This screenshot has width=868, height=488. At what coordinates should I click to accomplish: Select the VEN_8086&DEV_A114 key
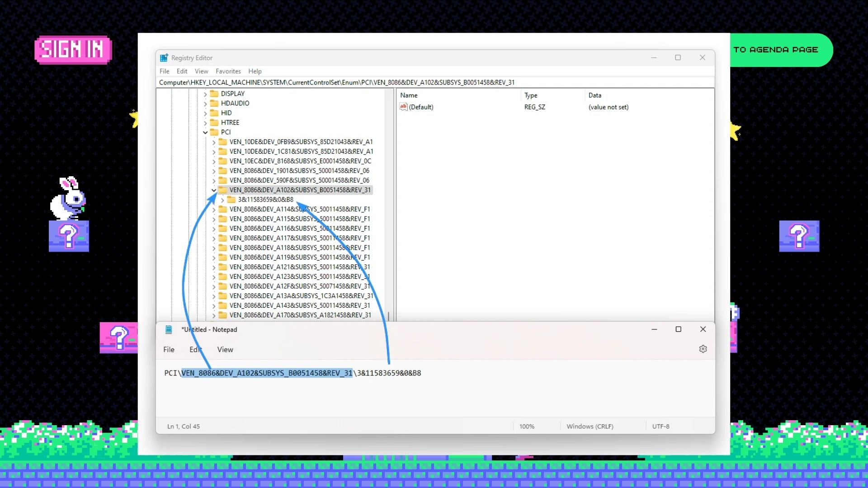click(x=299, y=209)
